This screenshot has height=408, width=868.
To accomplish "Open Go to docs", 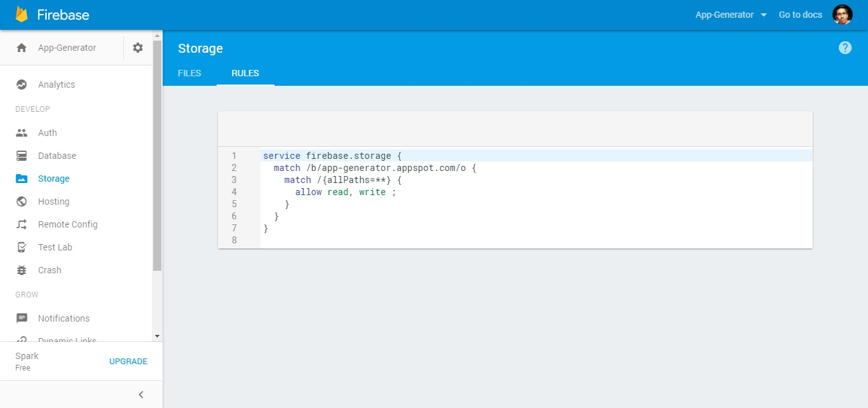I will point(800,14).
